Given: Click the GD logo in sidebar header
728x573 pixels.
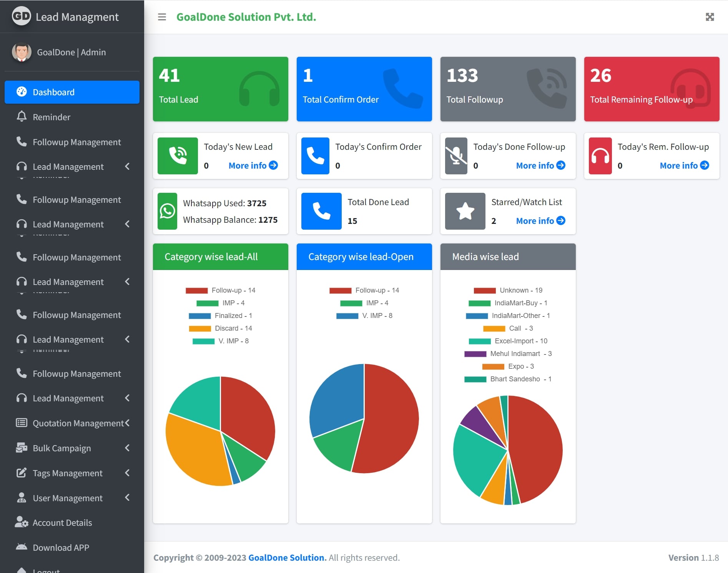Looking at the screenshot, I should [21, 16].
